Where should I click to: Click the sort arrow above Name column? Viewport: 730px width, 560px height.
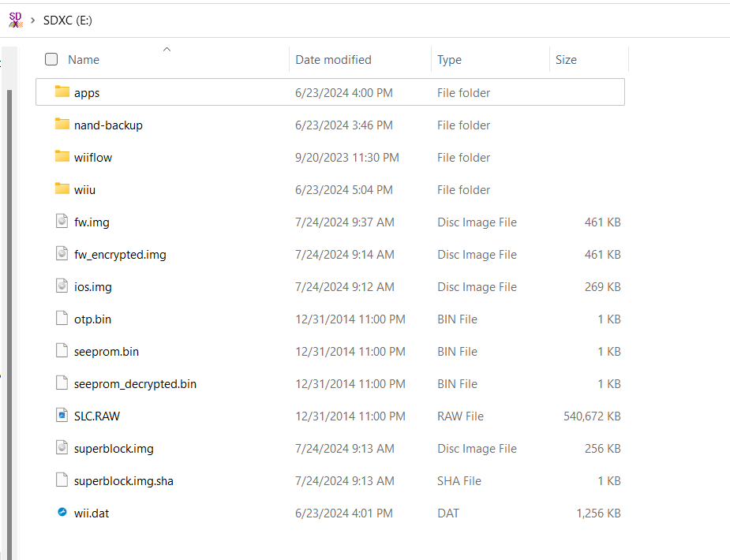(x=167, y=50)
